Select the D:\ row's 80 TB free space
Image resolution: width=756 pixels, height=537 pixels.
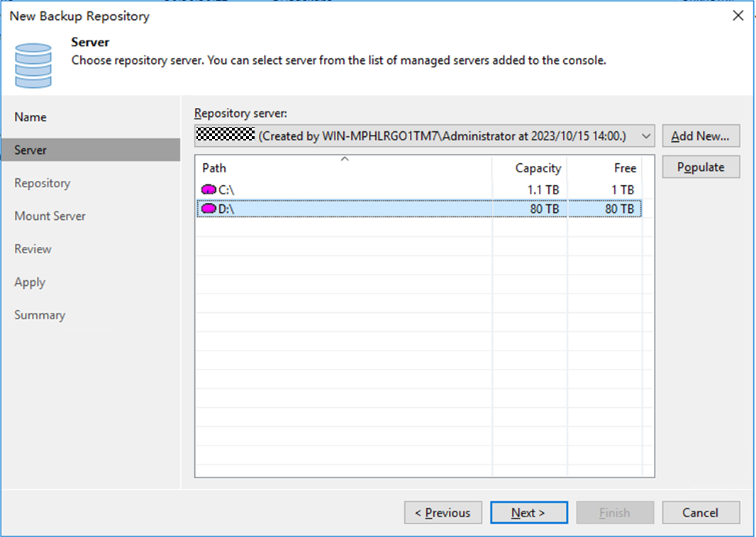pyautogui.click(x=619, y=209)
